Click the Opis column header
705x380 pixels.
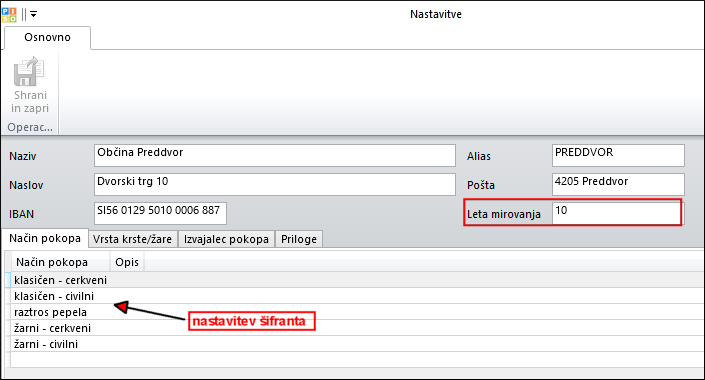pyautogui.click(x=127, y=262)
